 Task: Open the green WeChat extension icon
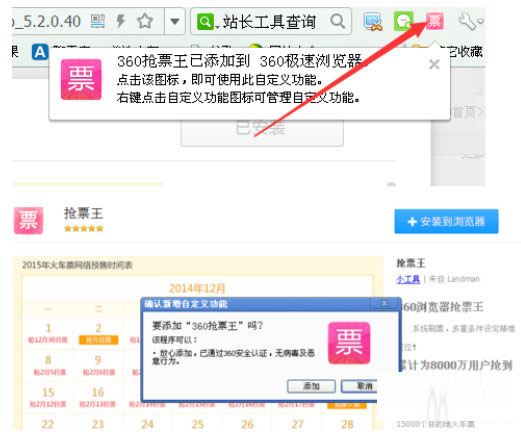(404, 21)
